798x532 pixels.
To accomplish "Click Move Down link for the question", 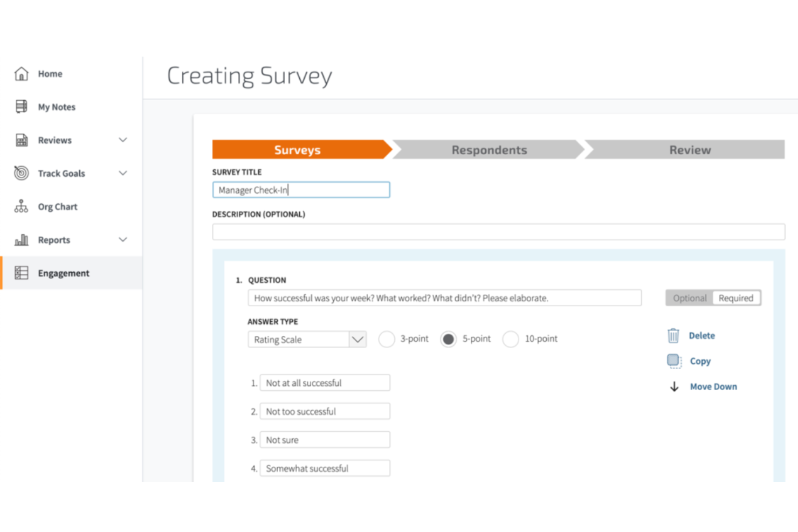I will pos(713,386).
